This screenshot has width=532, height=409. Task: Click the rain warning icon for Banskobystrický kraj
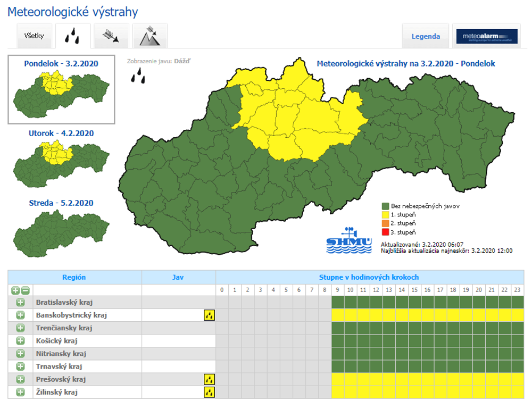(x=209, y=315)
